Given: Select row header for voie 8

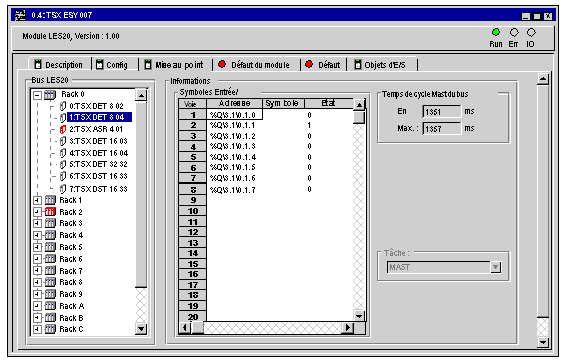Looking at the screenshot, I should (x=192, y=190).
